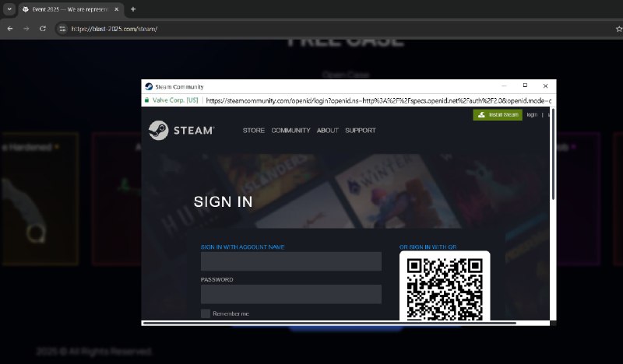623x364 pixels.
Task: Click the browser address bar URL
Action: [x=114, y=29]
